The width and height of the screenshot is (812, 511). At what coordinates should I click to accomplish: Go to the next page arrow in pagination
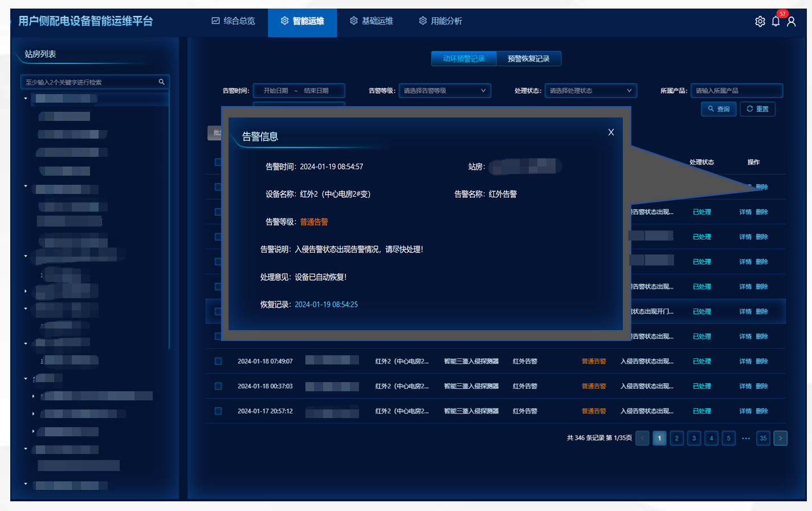[780, 438]
